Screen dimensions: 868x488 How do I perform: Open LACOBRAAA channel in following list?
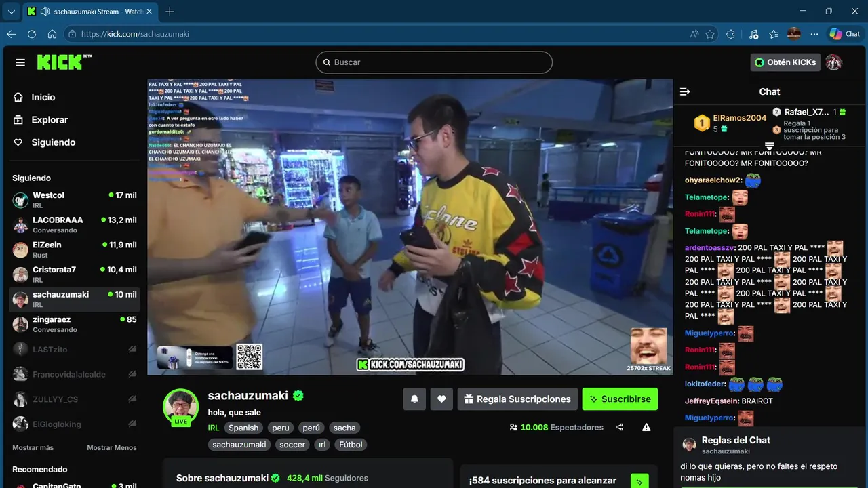75,224
